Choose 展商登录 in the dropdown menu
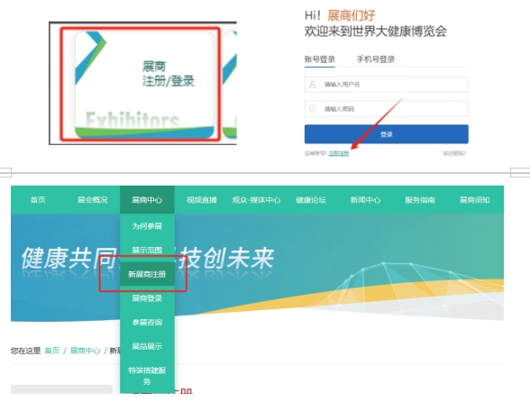530x420 pixels. 147,298
